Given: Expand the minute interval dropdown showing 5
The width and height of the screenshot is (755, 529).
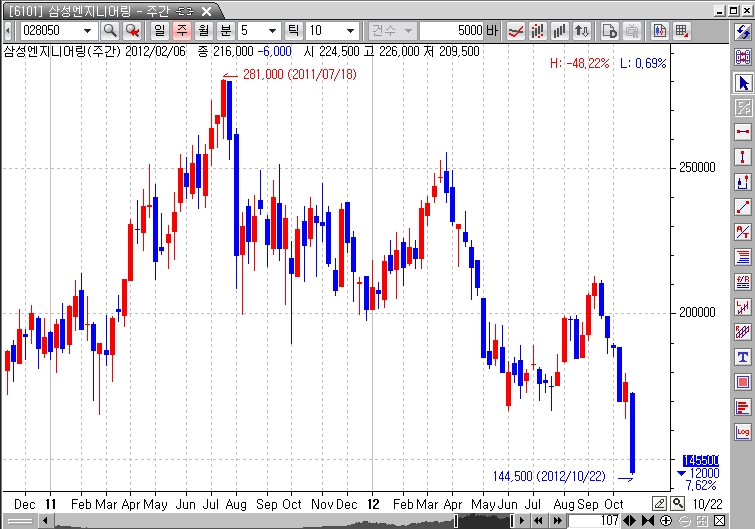Looking at the screenshot, I should 271,31.
